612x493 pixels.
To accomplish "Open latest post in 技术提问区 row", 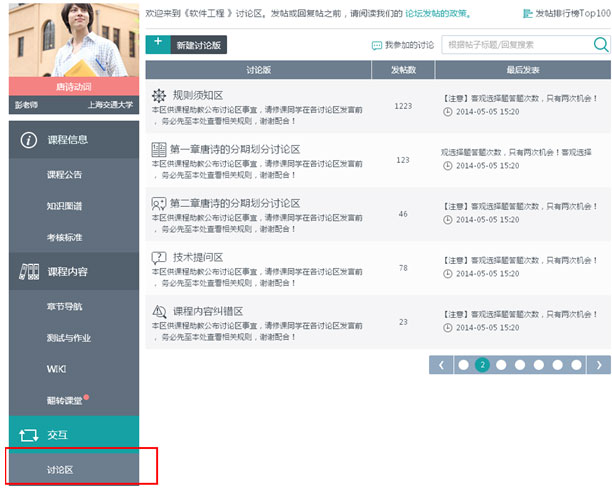I will pyautogui.click(x=519, y=260).
